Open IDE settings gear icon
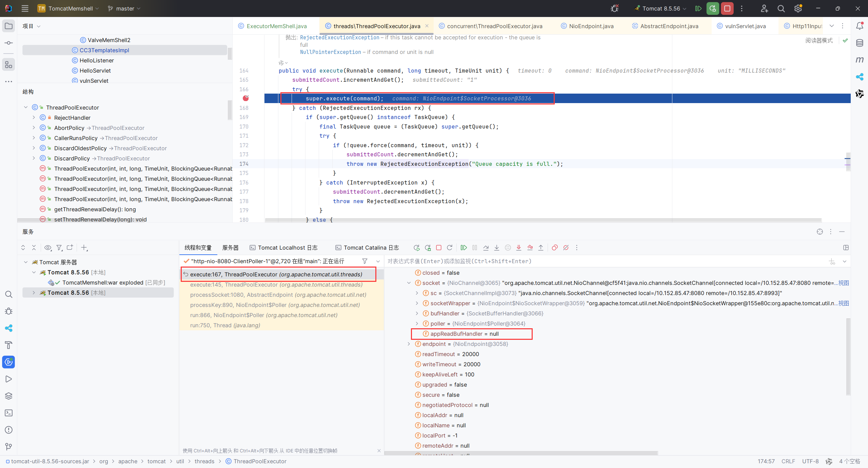The height and width of the screenshot is (468, 868). click(x=798, y=8)
